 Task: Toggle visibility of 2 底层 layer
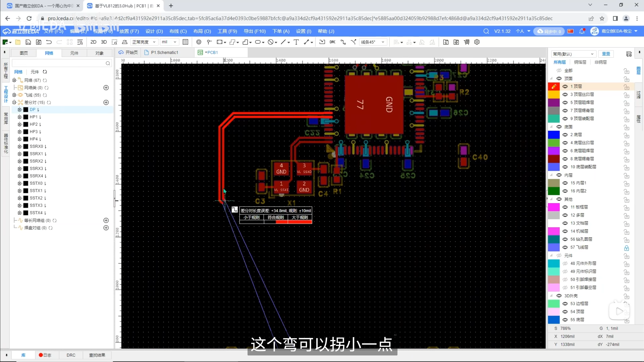click(x=565, y=135)
